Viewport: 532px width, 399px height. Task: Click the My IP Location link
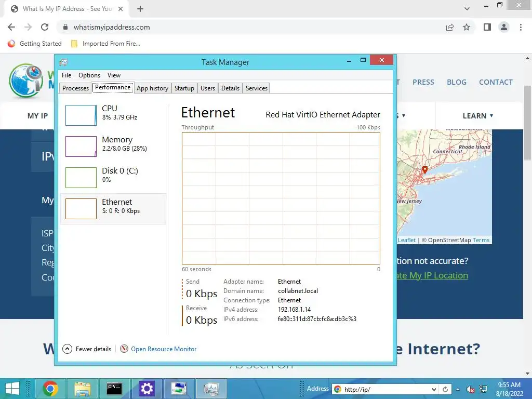coord(432,275)
